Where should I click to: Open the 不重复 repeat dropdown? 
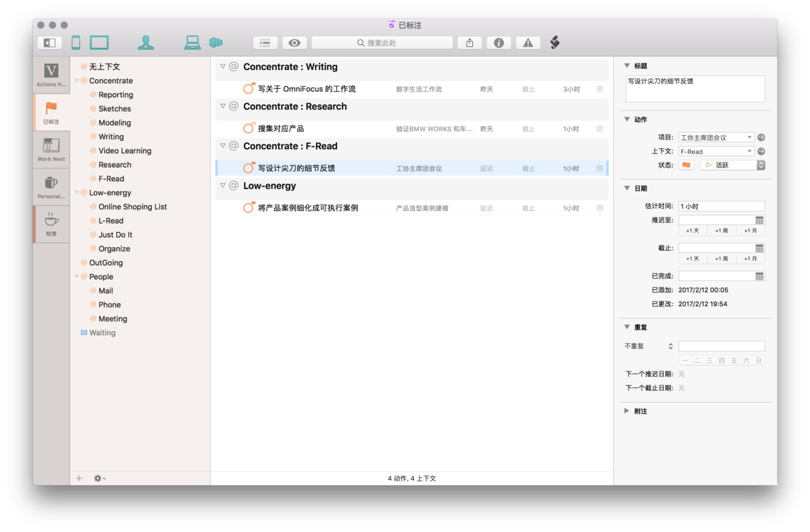tap(649, 346)
